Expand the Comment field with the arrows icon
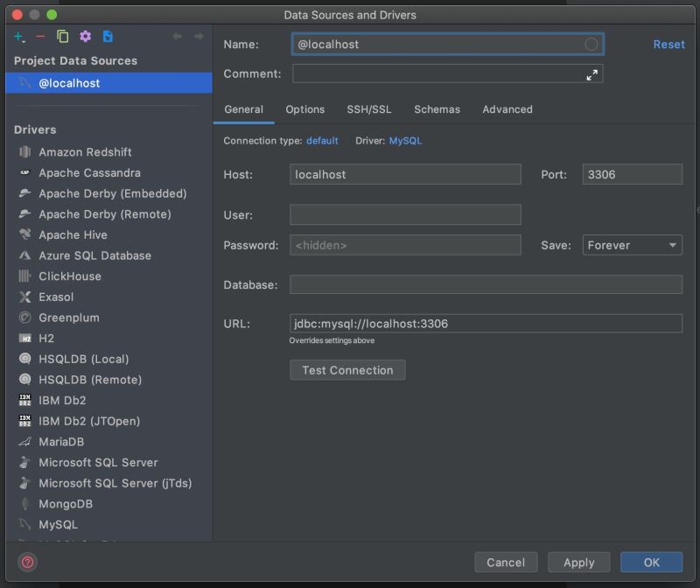Viewport: 700px width, 588px height. coord(592,74)
